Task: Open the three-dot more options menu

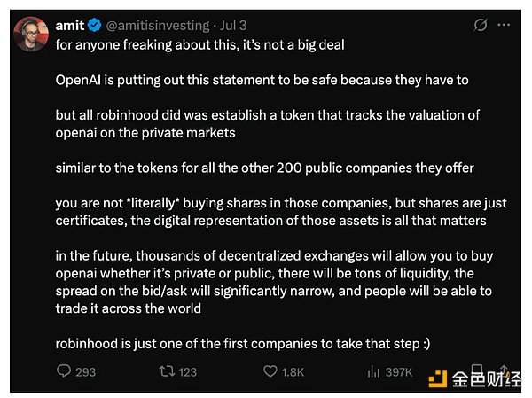Action: (x=509, y=27)
